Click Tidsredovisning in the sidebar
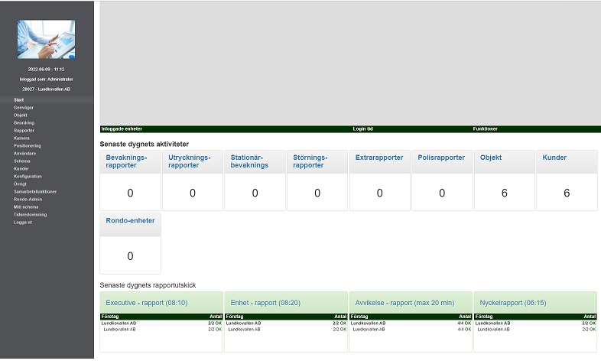The height and width of the screenshot is (364, 601). (x=30, y=214)
